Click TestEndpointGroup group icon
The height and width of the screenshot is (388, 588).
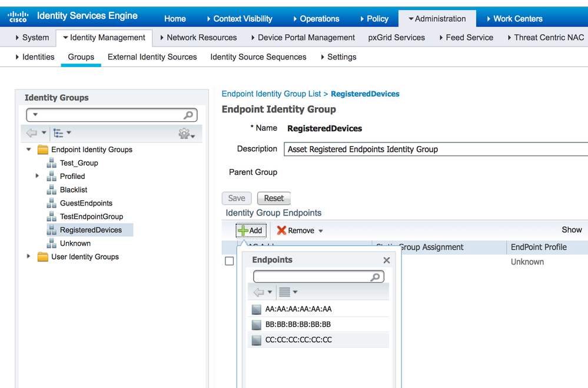52,217
